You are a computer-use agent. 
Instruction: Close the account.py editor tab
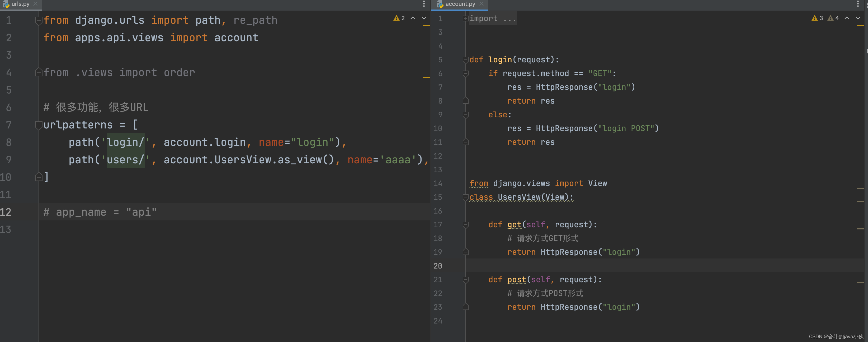[x=482, y=4]
